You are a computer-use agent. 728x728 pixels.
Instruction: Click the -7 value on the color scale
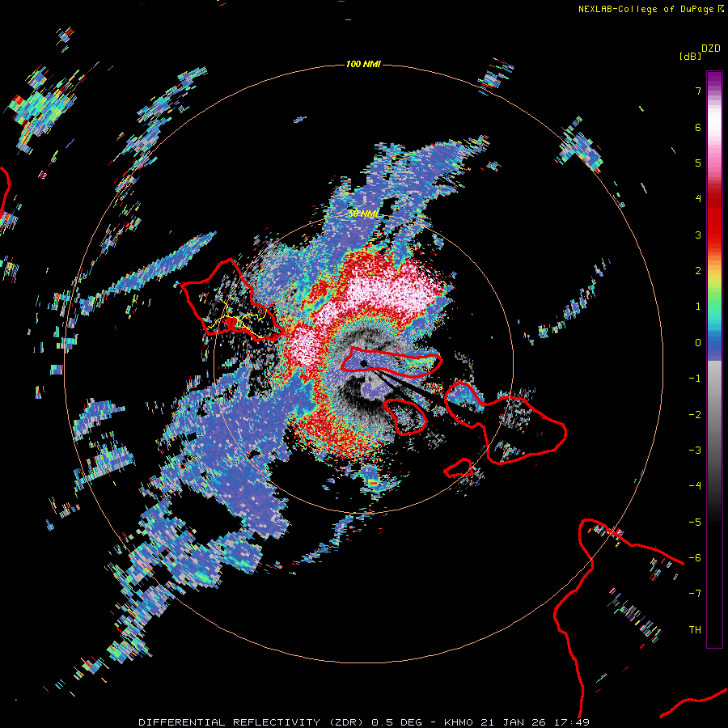pos(695,594)
